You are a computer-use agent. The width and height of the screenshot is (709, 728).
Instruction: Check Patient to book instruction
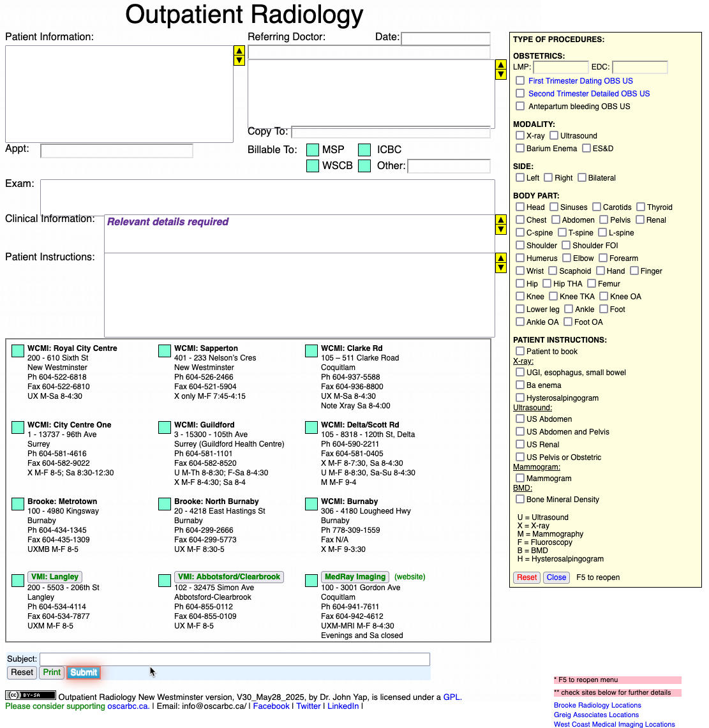pyautogui.click(x=520, y=351)
